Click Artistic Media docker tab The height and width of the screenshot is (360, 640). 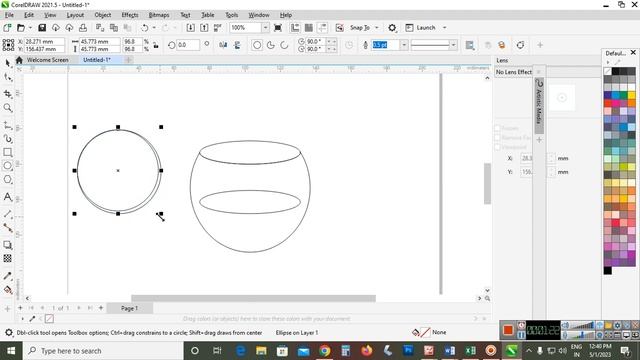(x=539, y=105)
